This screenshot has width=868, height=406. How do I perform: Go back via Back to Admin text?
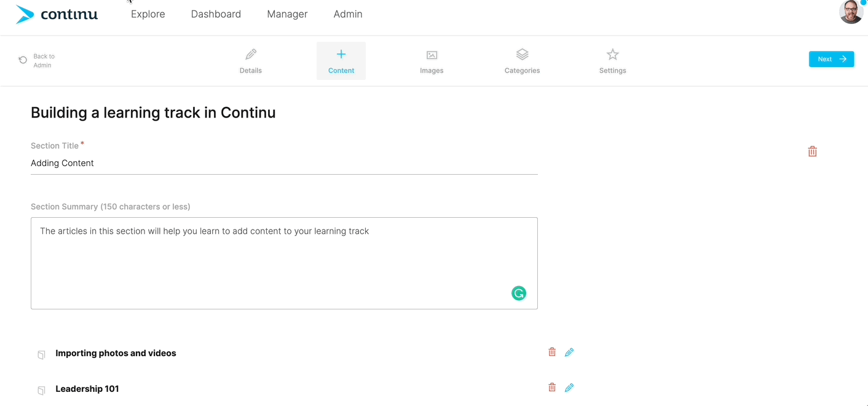coord(44,61)
